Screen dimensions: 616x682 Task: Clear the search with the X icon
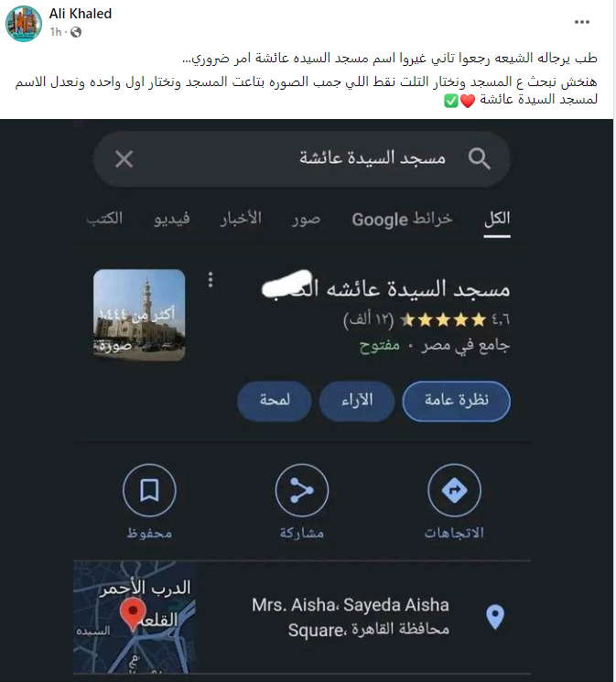[x=124, y=159]
